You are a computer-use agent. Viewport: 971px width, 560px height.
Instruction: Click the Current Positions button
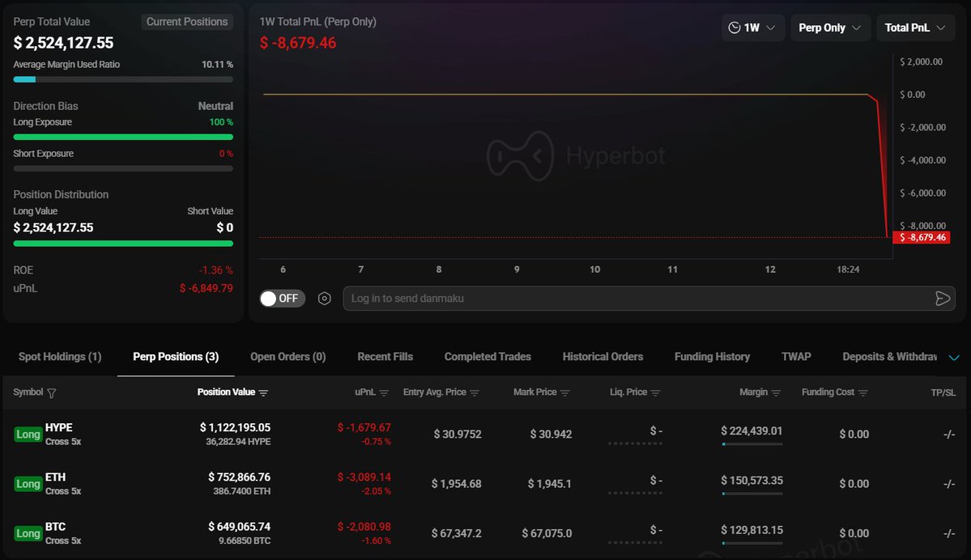tap(187, 22)
